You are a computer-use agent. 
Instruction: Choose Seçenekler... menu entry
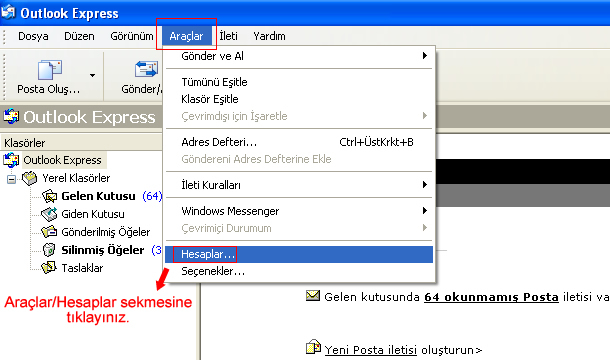click(299, 271)
